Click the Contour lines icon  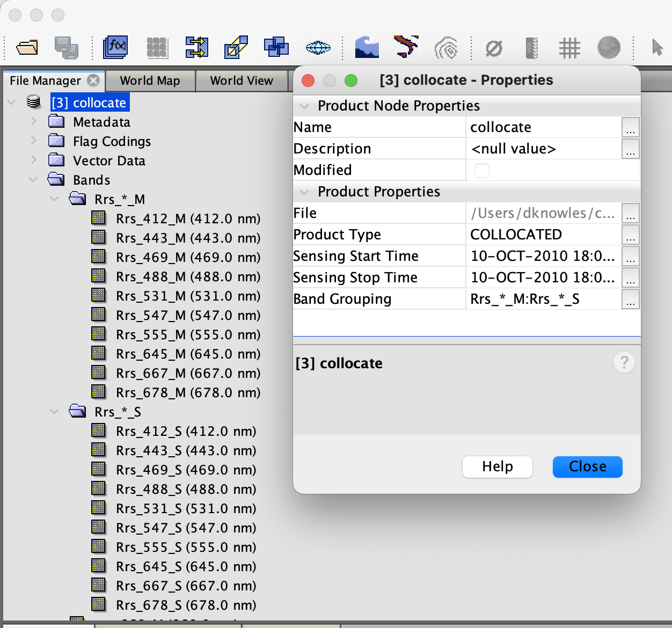click(x=446, y=48)
